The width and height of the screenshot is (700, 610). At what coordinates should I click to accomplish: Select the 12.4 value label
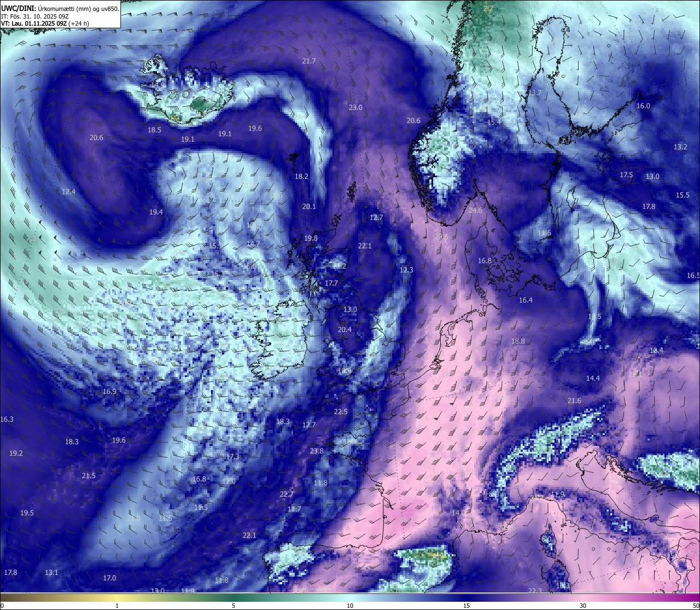point(68,191)
